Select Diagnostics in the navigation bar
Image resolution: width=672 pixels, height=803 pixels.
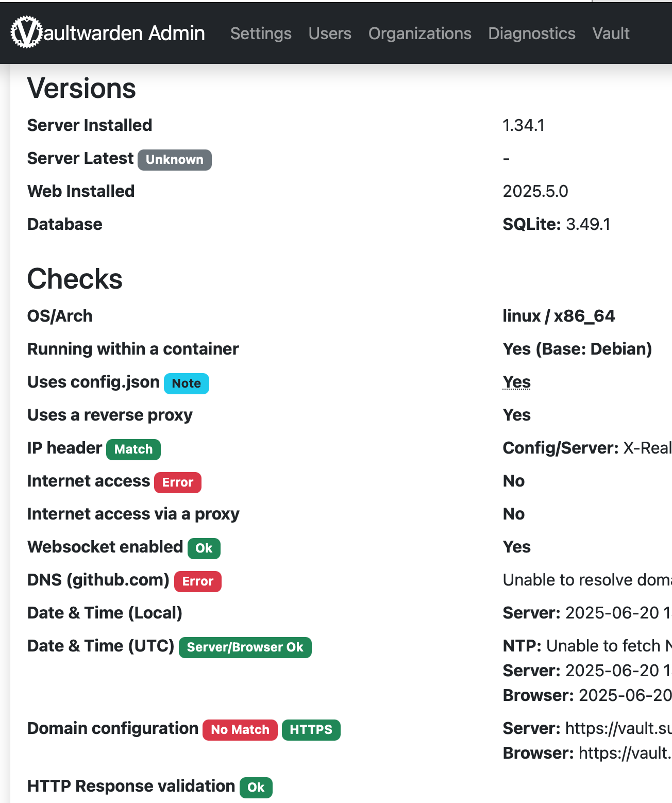pos(532,34)
